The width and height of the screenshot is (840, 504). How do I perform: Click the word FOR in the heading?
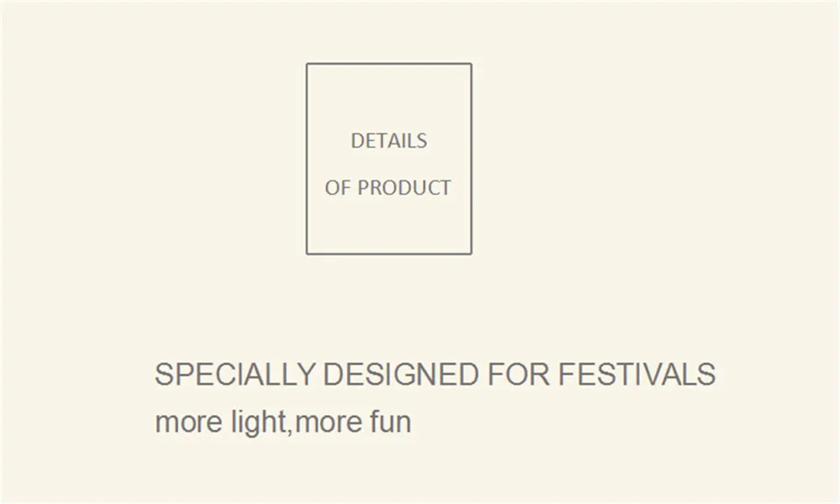(518, 374)
